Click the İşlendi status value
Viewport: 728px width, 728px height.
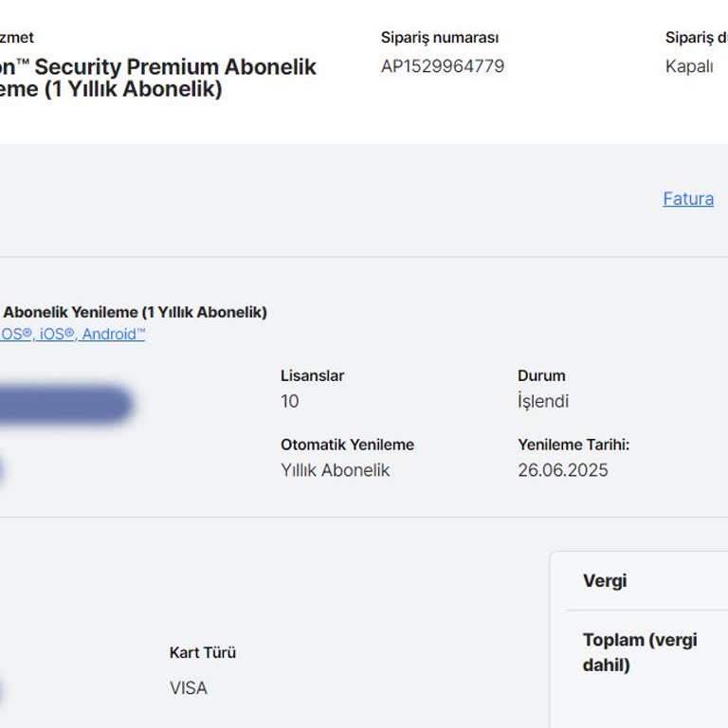[x=543, y=401]
